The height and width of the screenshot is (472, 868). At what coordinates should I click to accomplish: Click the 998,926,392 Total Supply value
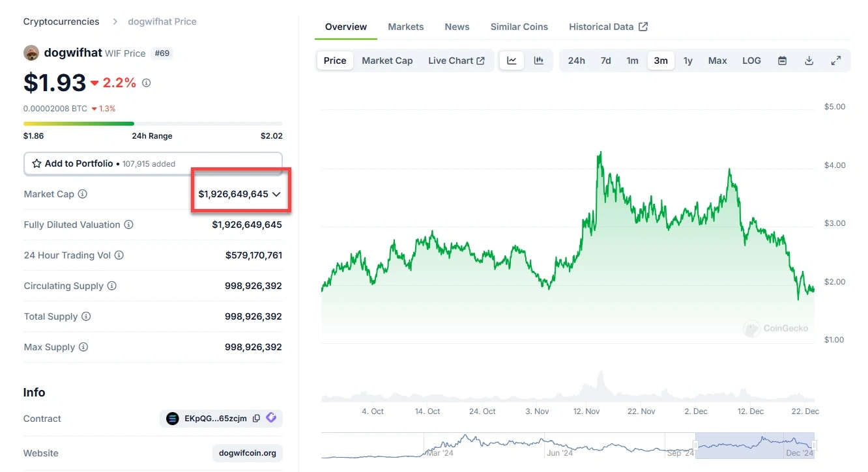(253, 316)
